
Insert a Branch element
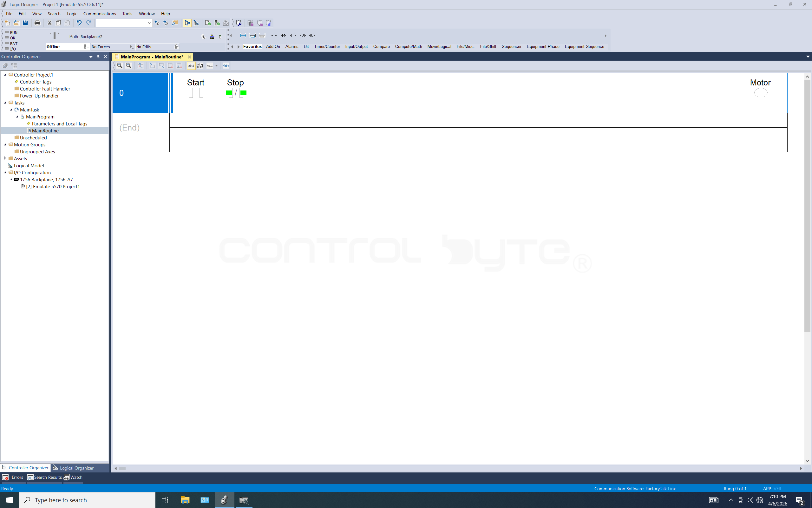tap(253, 36)
